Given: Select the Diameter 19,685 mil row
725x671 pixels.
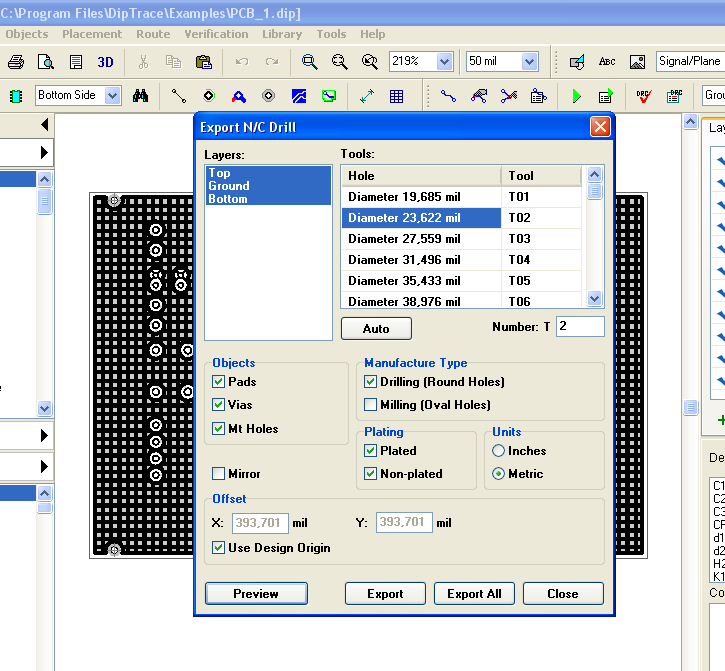Looking at the screenshot, I should coord(461,197).
